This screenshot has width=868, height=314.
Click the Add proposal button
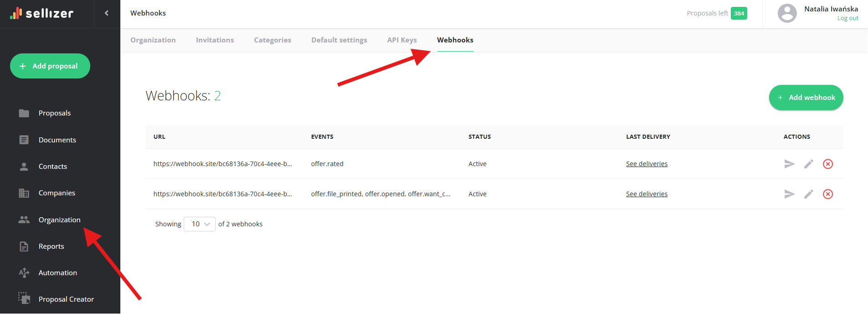coord(50,66)
